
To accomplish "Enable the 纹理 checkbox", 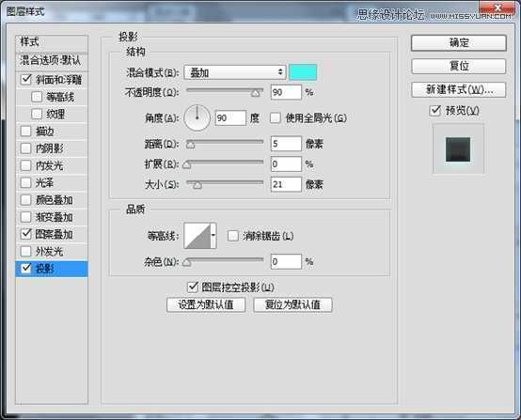I will tap(37, 114).
